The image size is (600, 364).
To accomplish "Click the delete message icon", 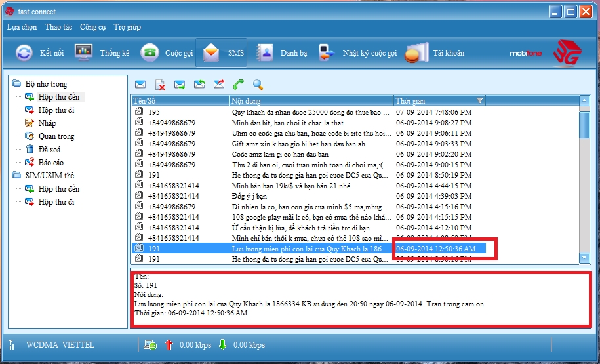I will click(159, 84).
